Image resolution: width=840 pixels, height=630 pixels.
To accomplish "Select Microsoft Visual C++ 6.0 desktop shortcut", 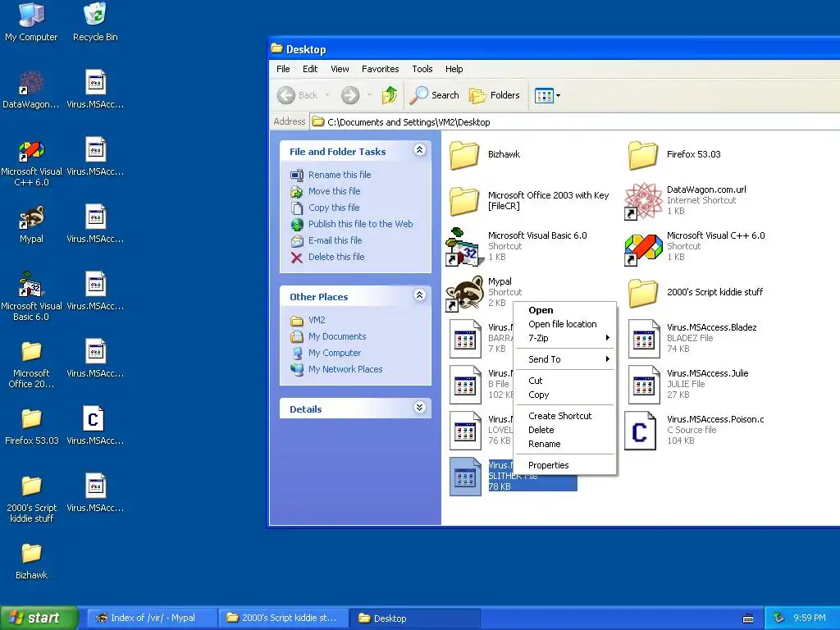I will click(x=31, y=162).
